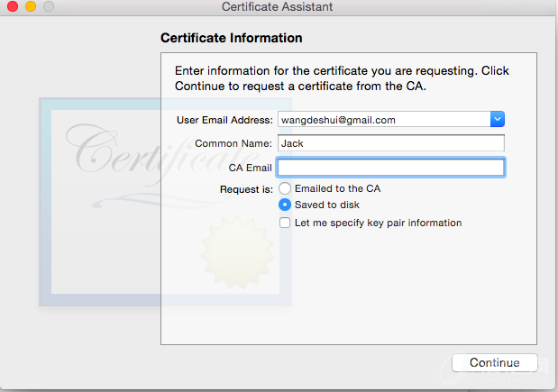The width and height of the screenshot is (558, 392).
Task: Click the Common Name label
Action: 233,143
